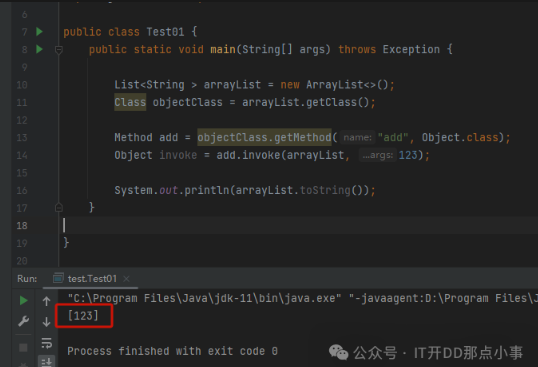Click the 123 argument on line 14

click(x=408, y=155)
